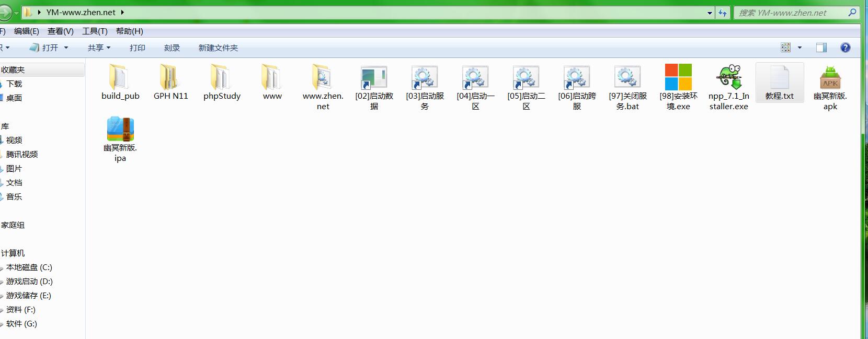Screen dimensions: 868x339
Task: Expand the 共享 dropdown
Action: click(x=99, y=48)
